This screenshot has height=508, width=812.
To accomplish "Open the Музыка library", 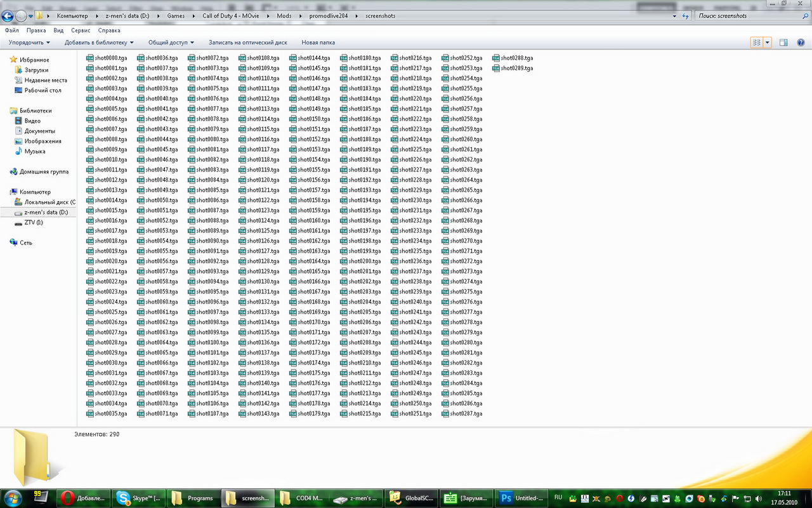I will (x=35, y=151).
